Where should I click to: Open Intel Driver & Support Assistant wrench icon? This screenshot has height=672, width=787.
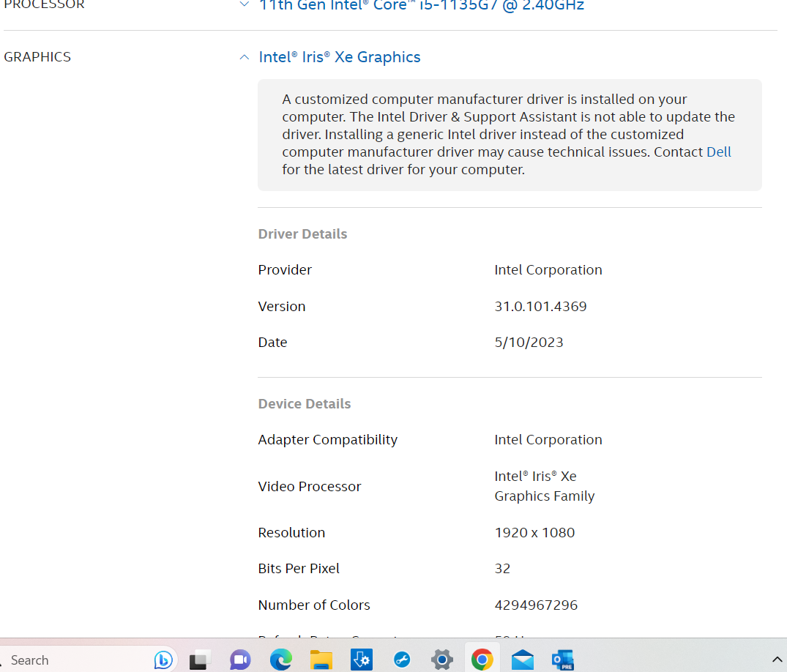coord(402,660)
